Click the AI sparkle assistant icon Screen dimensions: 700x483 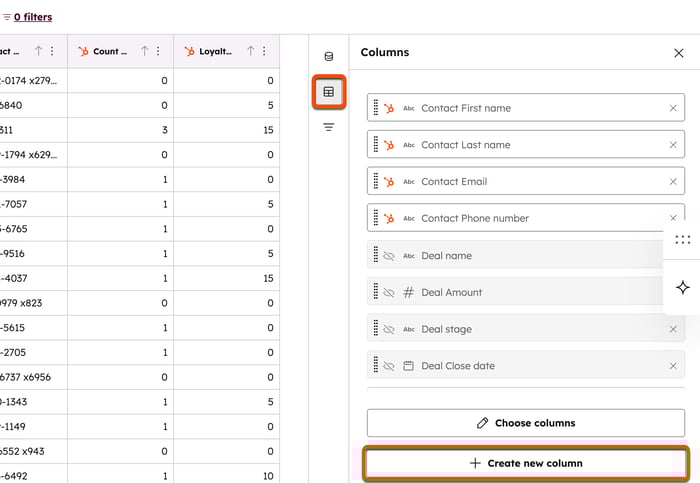click(x=683, y=287)
